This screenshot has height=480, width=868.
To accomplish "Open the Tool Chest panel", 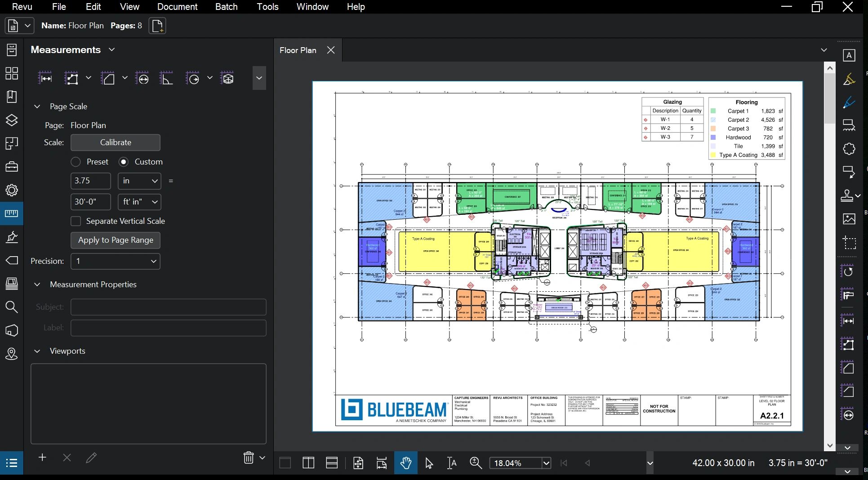I will (11, 167).
